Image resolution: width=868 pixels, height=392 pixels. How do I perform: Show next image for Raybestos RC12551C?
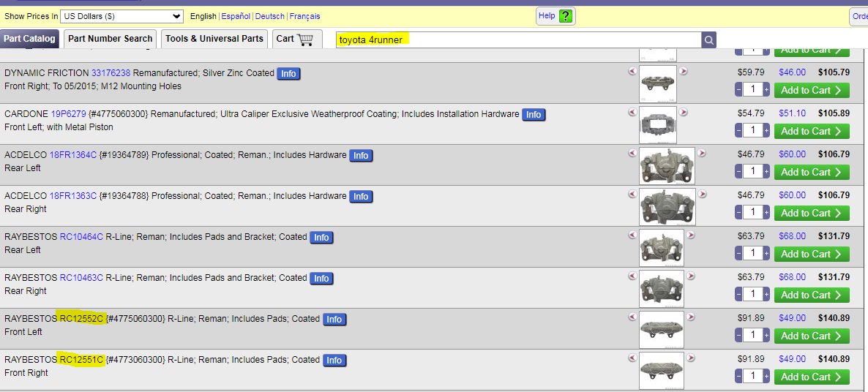pos(690,357)
